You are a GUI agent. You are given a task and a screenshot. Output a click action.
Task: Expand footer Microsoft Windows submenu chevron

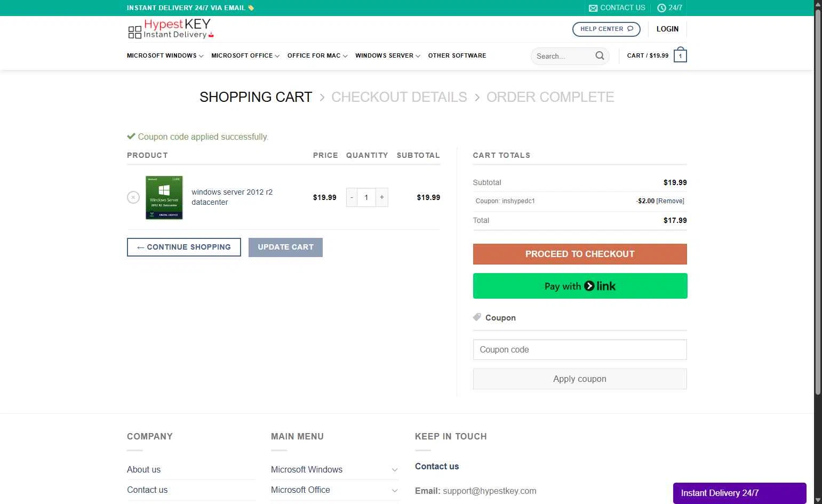pos(395,470)
